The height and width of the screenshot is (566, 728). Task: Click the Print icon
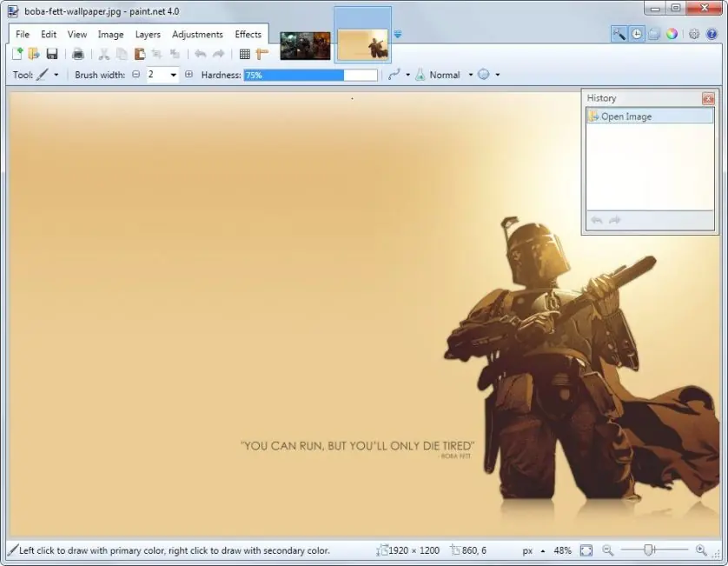(77, 54)
